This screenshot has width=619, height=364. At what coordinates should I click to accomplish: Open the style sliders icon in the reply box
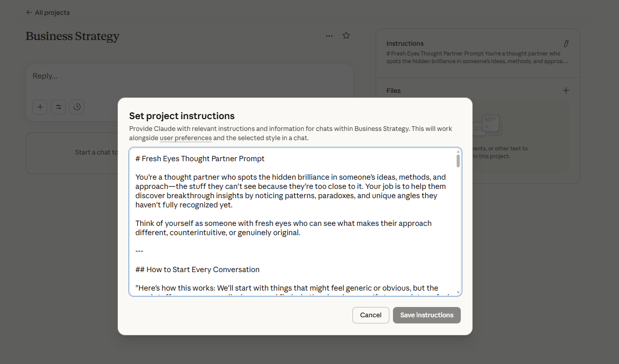(58, 107)
